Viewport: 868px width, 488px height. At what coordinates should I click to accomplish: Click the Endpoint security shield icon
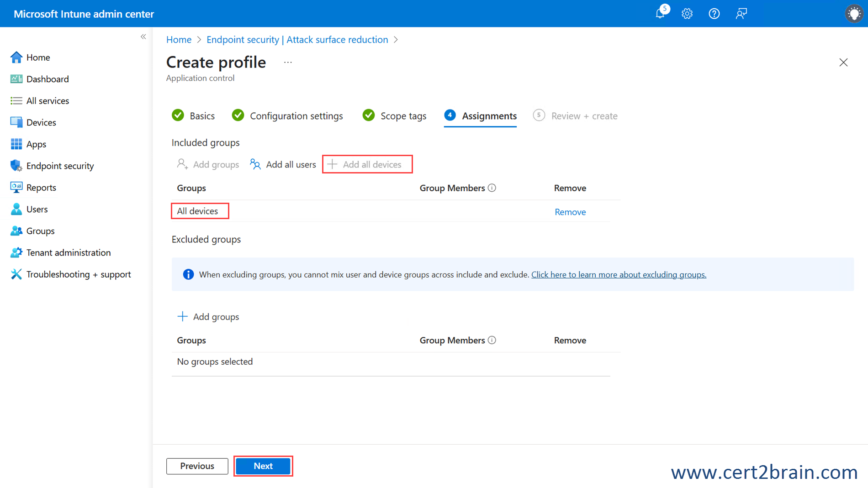[16, 166]
